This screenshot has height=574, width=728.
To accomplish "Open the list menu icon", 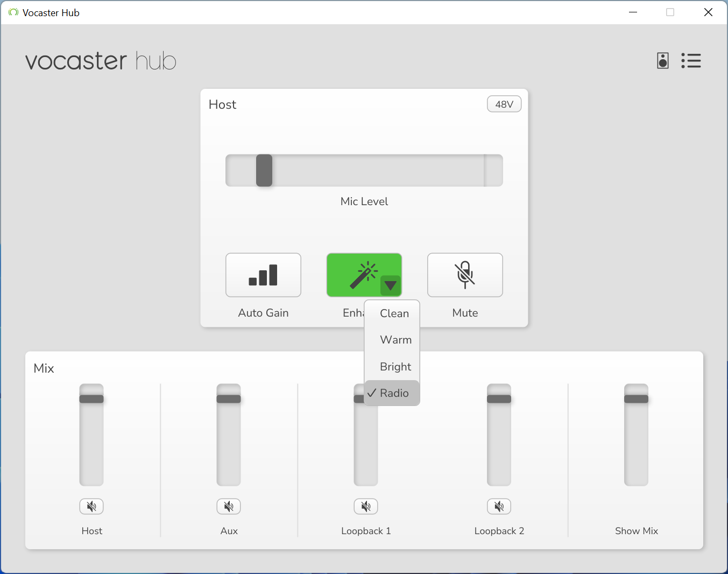I will pyautogui.click(x=691, y=61).
